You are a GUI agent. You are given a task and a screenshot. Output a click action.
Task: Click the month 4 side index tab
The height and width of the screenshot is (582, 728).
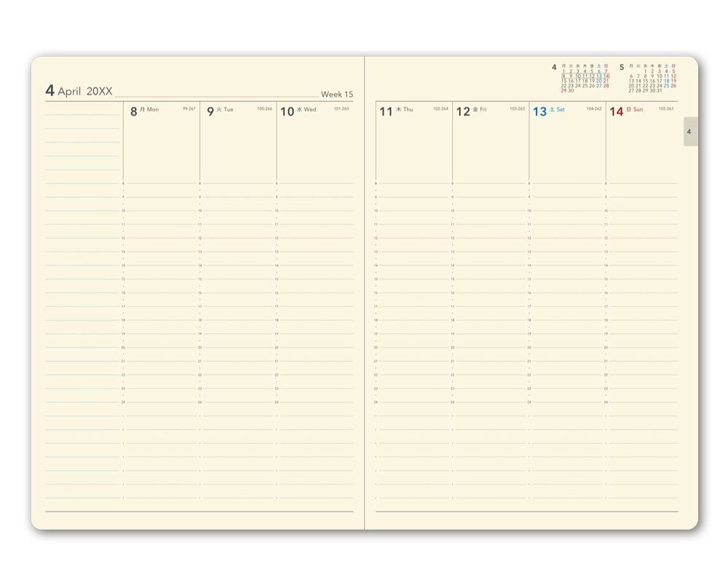[689, 132]
